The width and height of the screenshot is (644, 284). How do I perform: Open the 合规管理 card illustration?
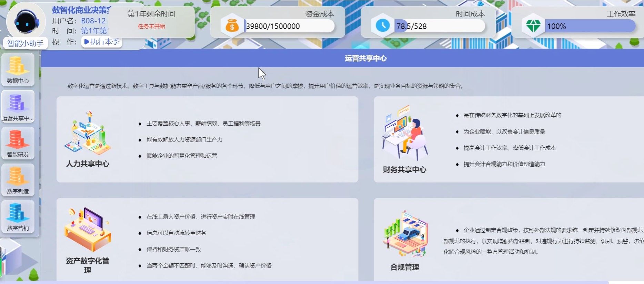[x=405, y=234]
